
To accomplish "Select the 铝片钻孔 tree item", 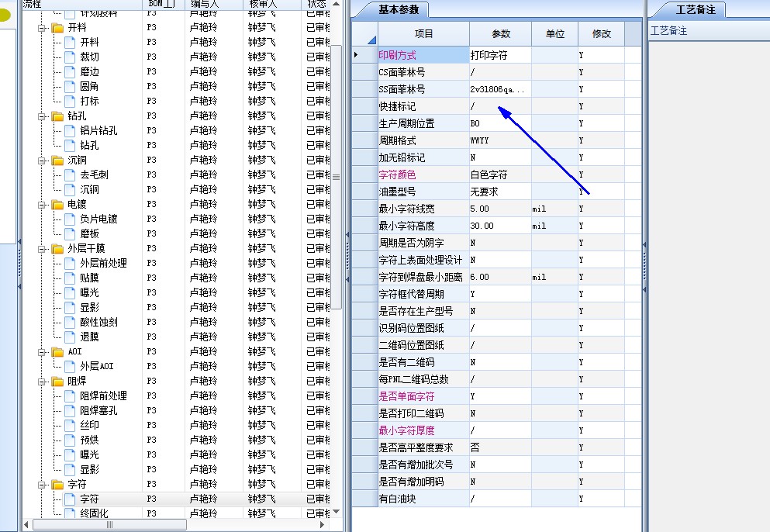I will tap(98, 130).
